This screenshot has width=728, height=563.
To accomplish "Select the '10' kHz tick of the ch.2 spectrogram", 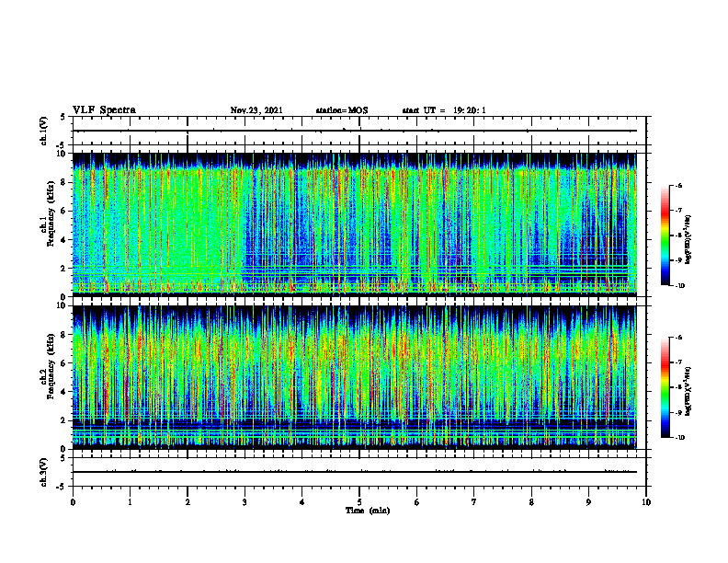I will pos(63,305).
